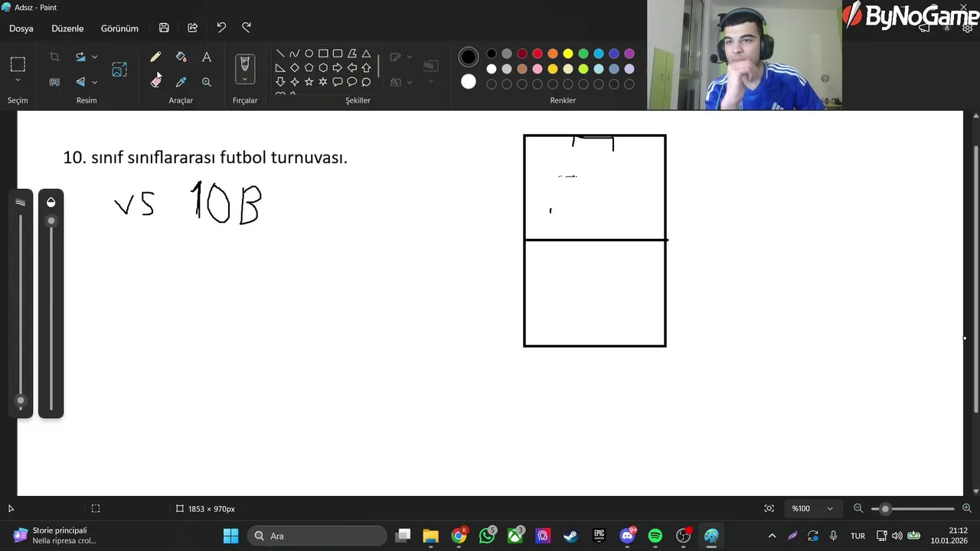The image size is (980, 551).
Task: Choose the red color swatch
Action: pyautogui.click(x=537, y=54)
